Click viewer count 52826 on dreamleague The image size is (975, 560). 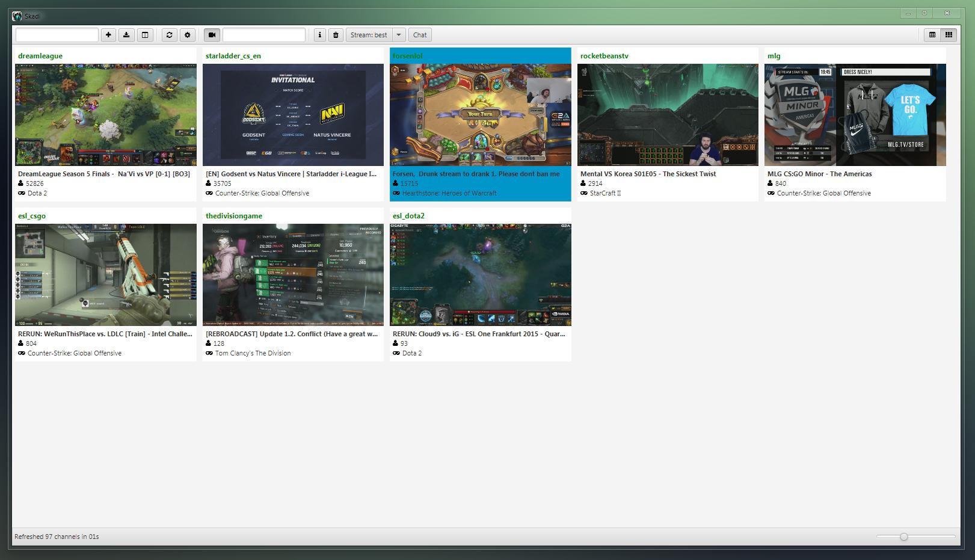pyautogui.click(x=35, y=183)
